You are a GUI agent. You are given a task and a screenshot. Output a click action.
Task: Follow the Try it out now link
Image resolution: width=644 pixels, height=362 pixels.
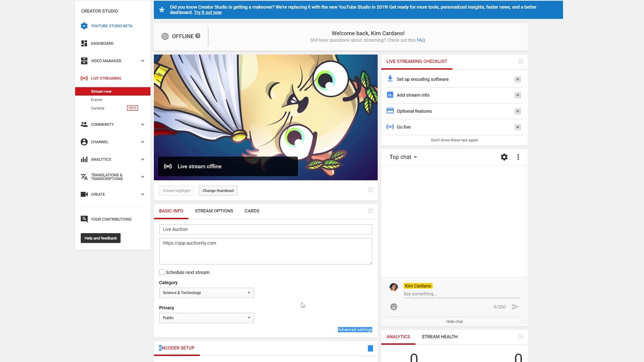coord(208,13)
